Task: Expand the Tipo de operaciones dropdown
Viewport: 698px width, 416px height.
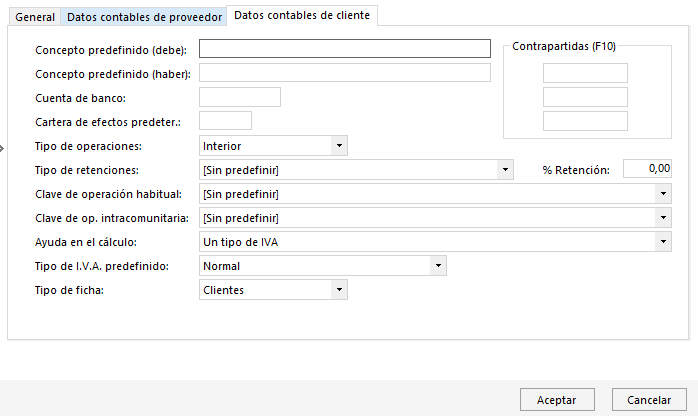Action: pyautogui.click(x=273, y=145)
